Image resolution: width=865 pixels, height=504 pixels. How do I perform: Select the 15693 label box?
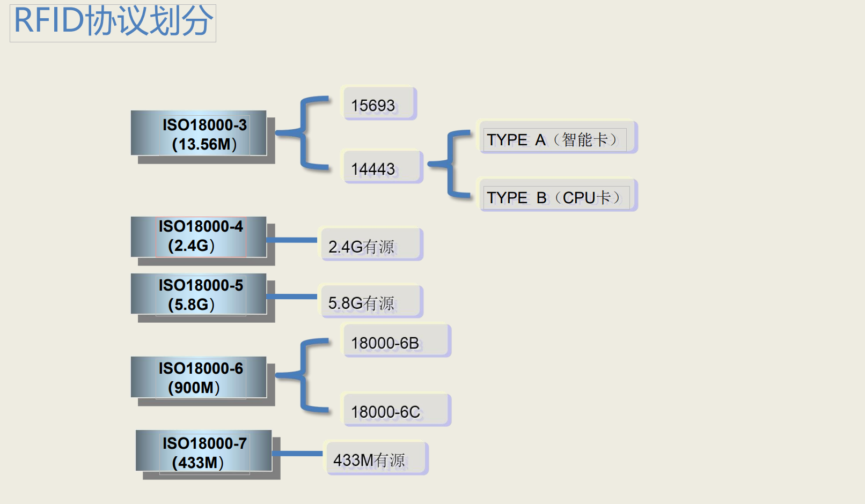[379, 104]
